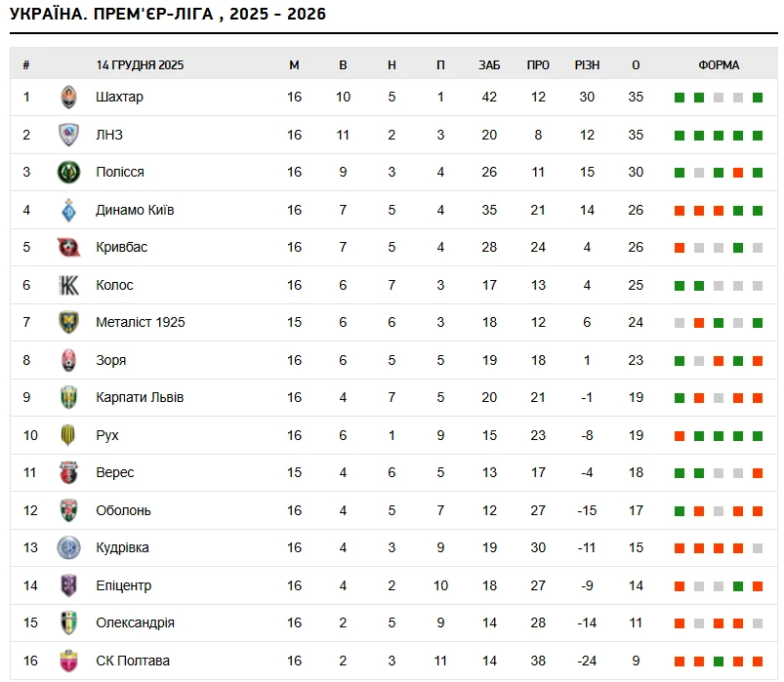Click the Олександрія team name
The height and width of the screenshot is (682, 784).
coord(135,622)
